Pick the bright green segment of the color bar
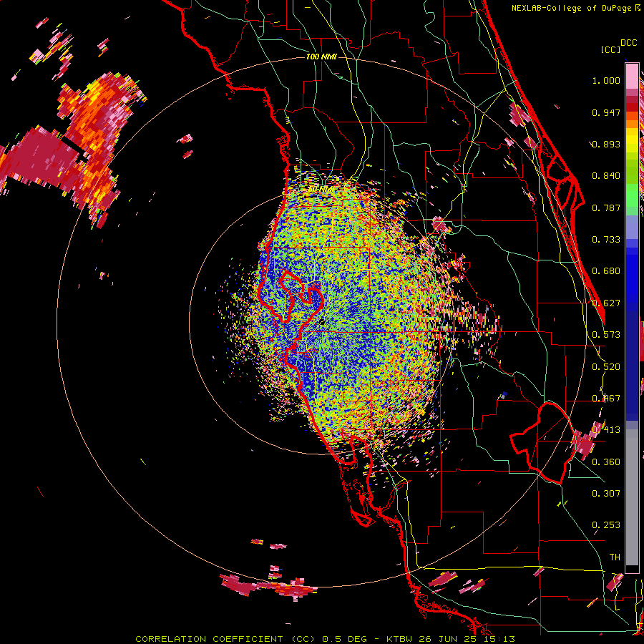 coord(632,195)
